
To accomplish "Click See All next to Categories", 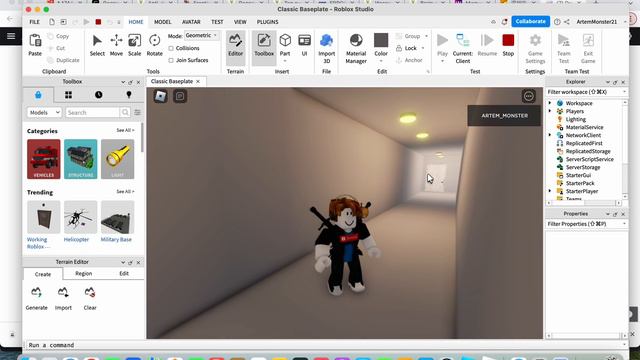I will click(x=125, y=130).
